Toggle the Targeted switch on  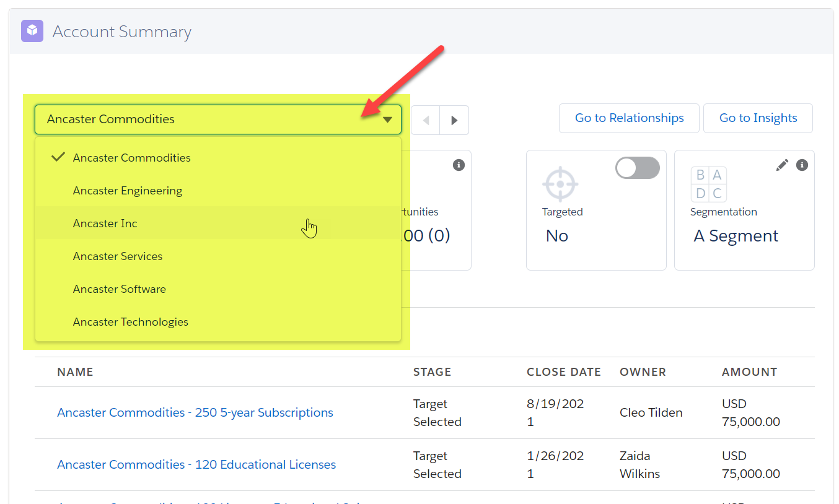coord(638,168)
